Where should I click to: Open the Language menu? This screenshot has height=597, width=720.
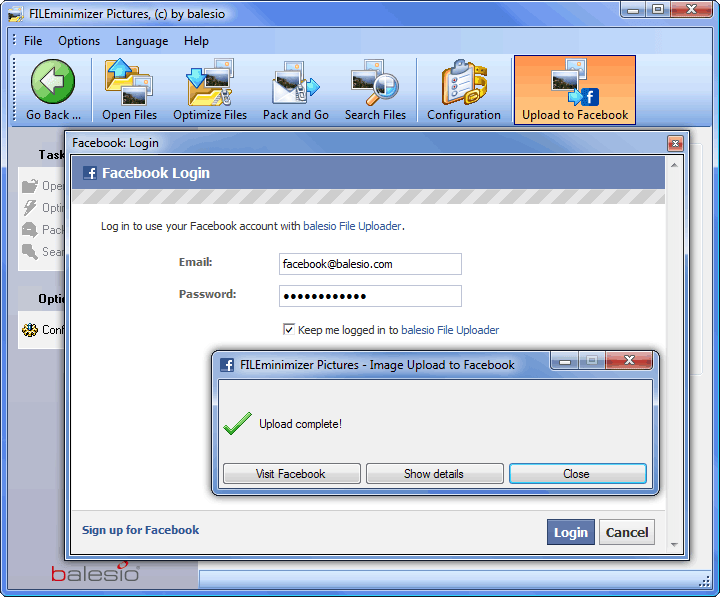click(x=142, y=41)
